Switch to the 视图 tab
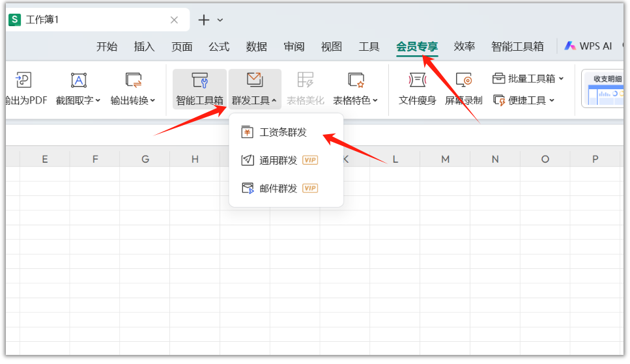The height and width of the screenshot is (364, 630). [332, 47]
